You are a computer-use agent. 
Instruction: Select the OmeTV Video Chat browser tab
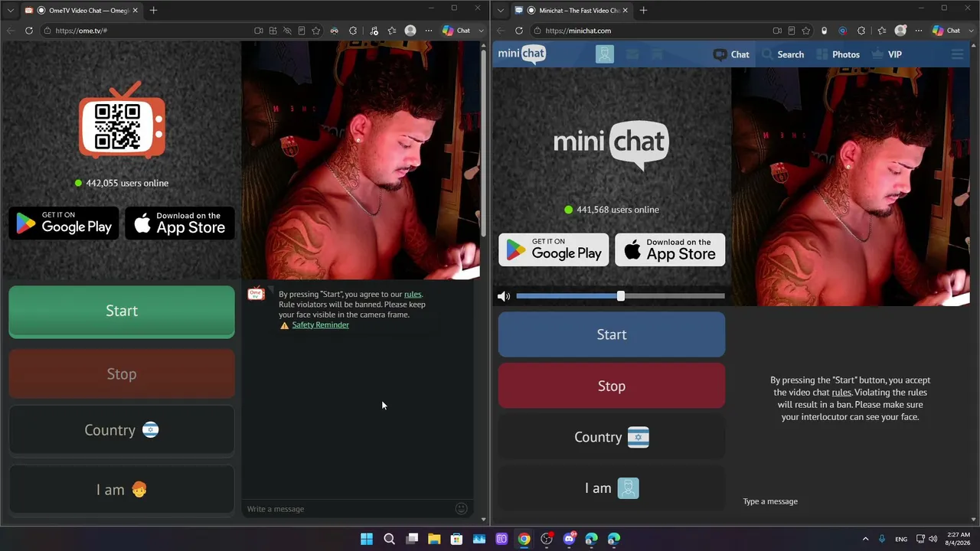(82, 10)
